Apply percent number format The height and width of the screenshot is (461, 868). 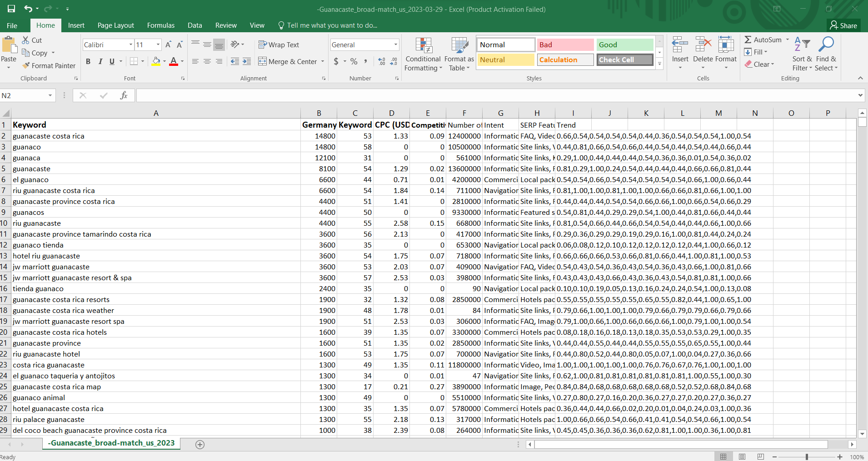click(x=354, y=62)
